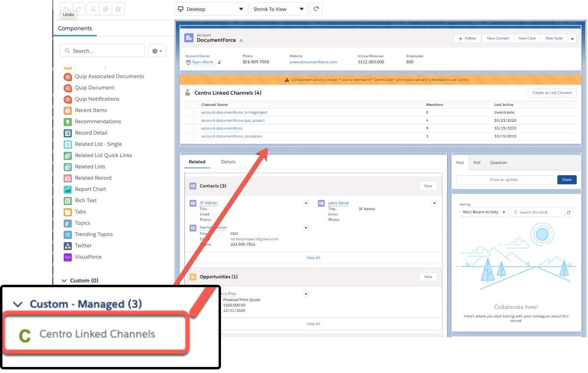This screenshot has height=373, width=588.
Task: Select radio for account-documentforce_billingproject row
Action: pyautogui.click(x=194, y=113)
